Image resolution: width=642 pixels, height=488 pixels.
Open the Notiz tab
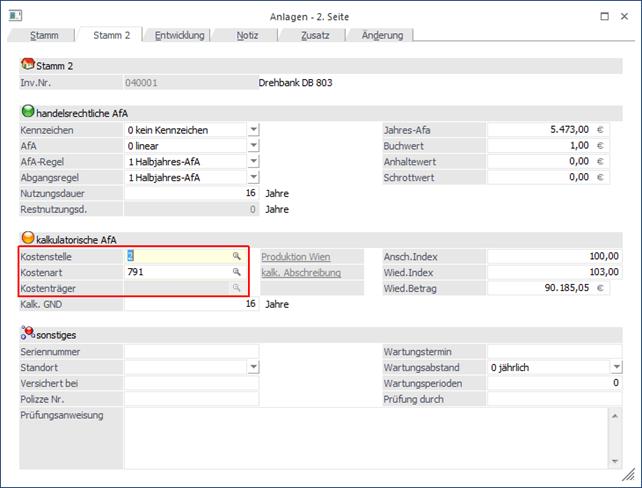[x=247, y=35]
